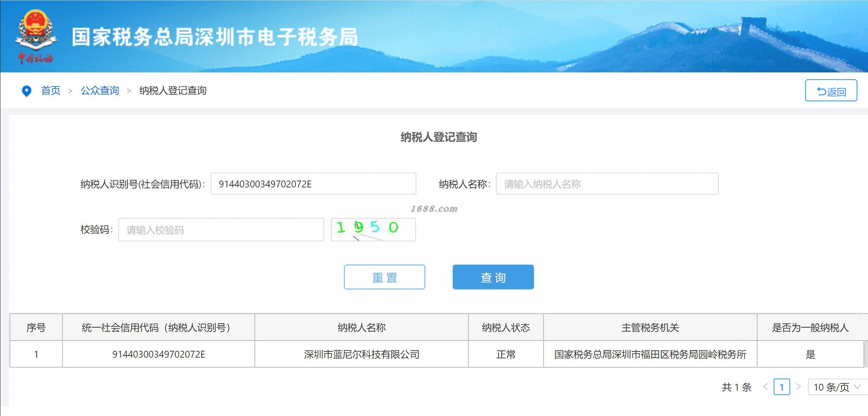Click company name 深圳市蓝尼尔科技有限公司 cell

click(361, 354)
